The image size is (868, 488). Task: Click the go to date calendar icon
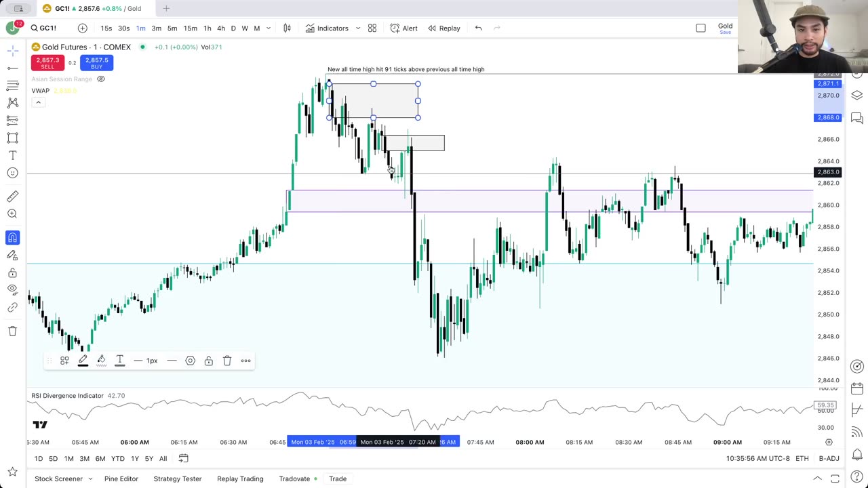coord(183,459)
